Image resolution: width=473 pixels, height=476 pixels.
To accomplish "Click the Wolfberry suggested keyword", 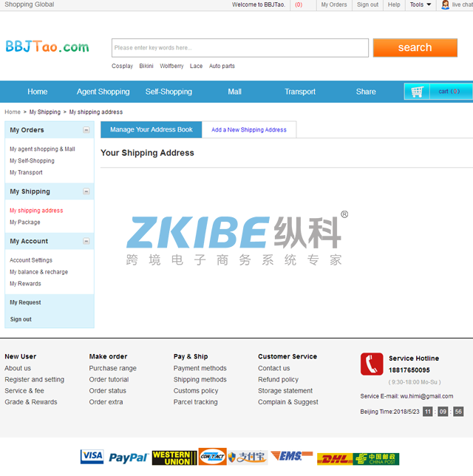I will pos(171,66).
